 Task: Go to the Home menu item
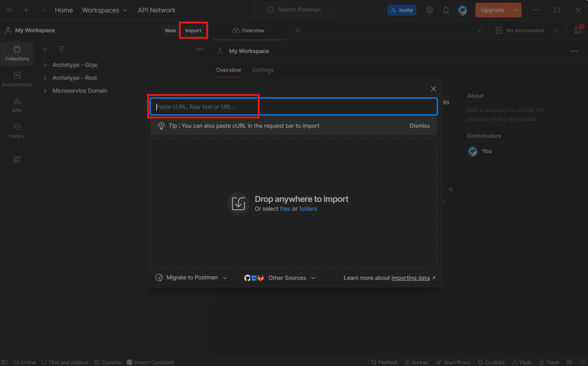64,10
